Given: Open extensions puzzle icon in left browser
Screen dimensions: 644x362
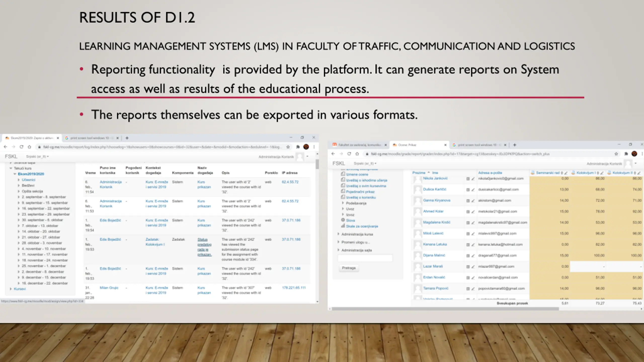Looking at the screenshot, I should point(298,147).
